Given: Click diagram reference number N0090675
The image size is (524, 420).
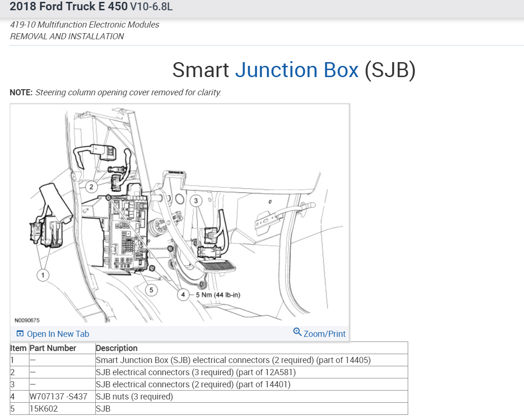Looking at the screenshot, I should point(27,320).
